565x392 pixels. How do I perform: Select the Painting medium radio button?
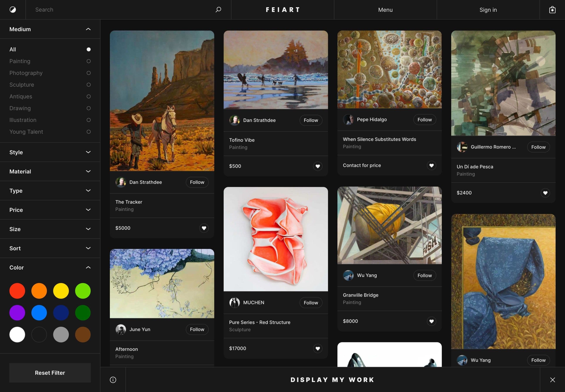tap(88, 61)
